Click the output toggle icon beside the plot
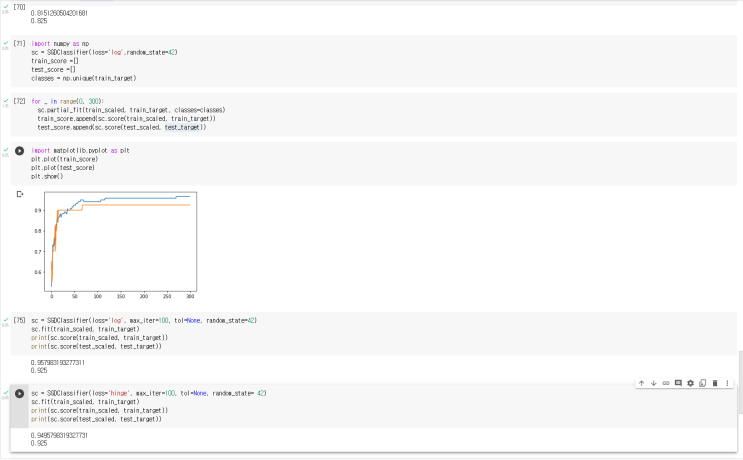 coord(20,194)
